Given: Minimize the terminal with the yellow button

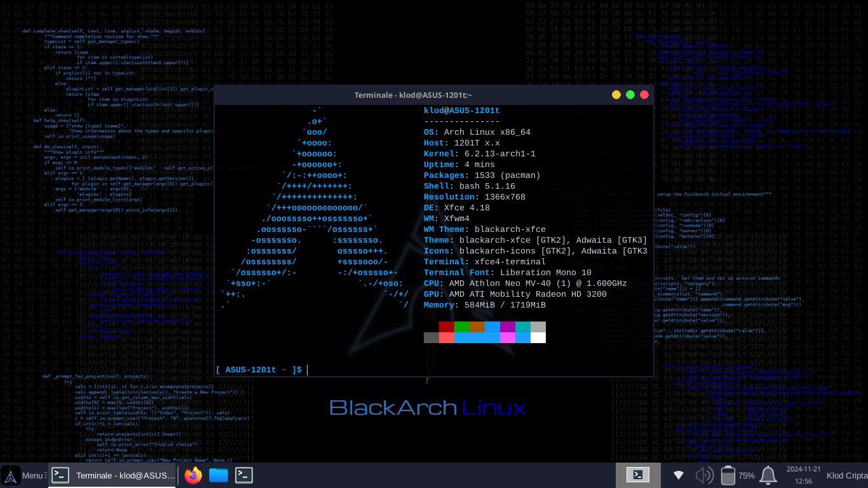Looking at the screenshot, I should (616, 95).
